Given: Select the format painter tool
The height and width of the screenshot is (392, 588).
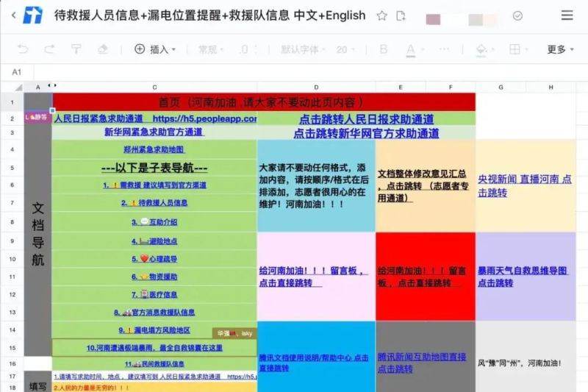Looking at the screenshot, I should [76, 49].
